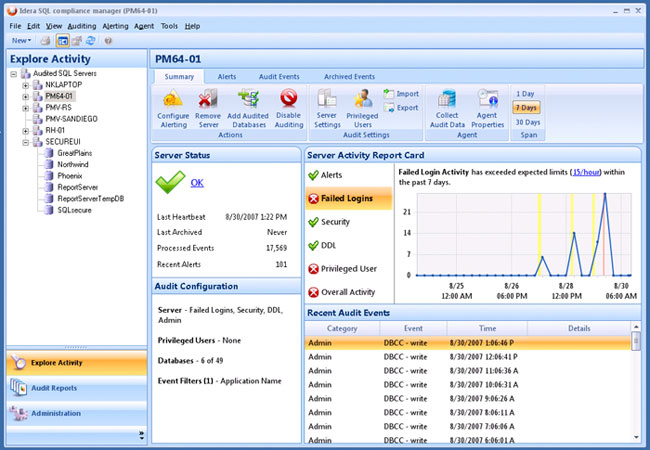Set span to 1 Day
Viewport: 650px width, 450px height.
(525, 94)
